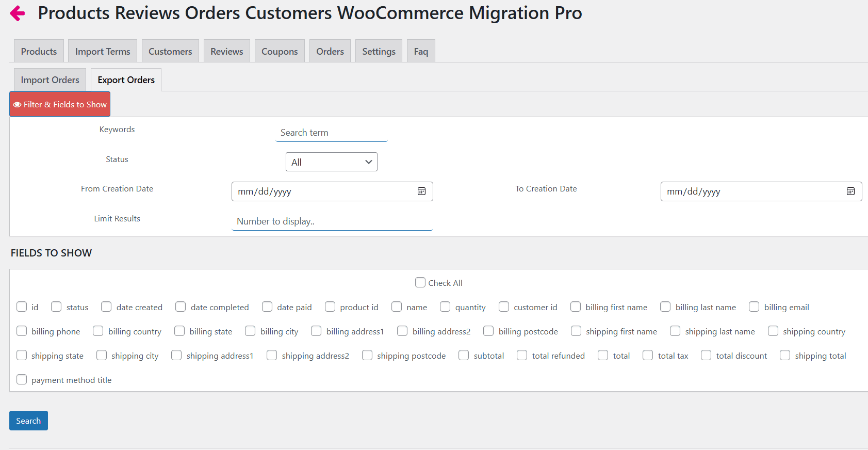The image size is (868, 450).
Task: Check the billing phone checkbox
Action: pyautogui.click(x=22, y=331)
